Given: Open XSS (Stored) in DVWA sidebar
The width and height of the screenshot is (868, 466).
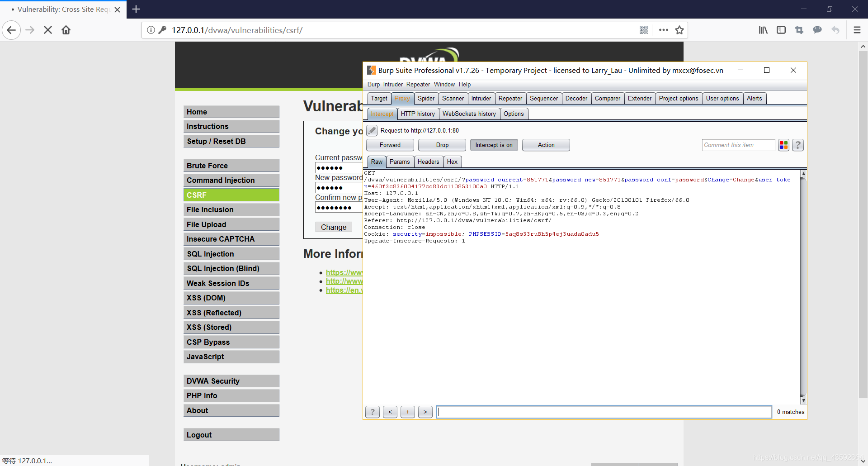Looking at the screenshot, I should [231, 327].
